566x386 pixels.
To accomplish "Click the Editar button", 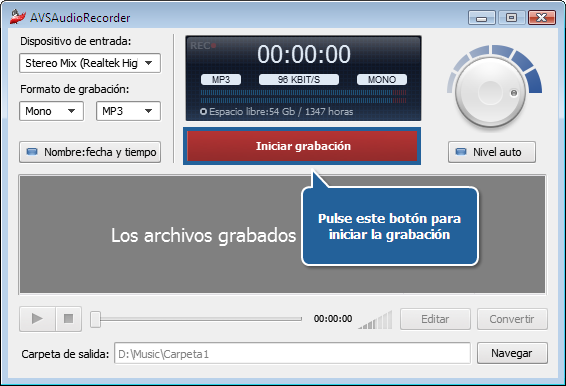I will point(435,319).
